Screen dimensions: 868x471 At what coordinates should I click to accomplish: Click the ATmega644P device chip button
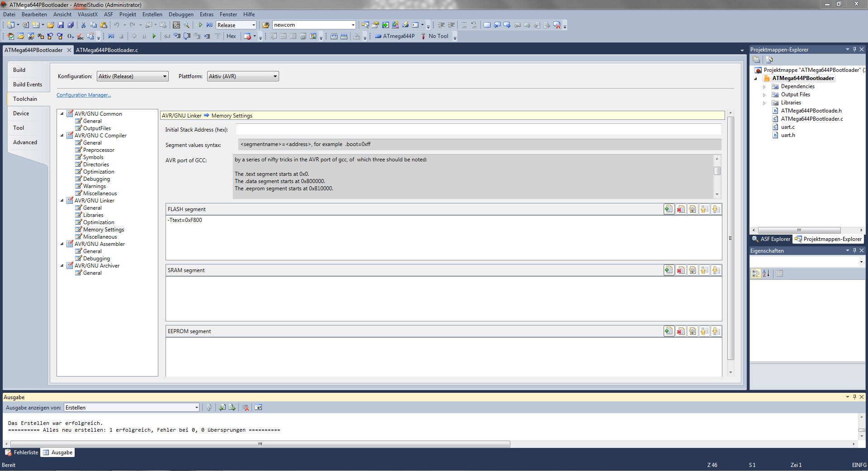[395, 36]
